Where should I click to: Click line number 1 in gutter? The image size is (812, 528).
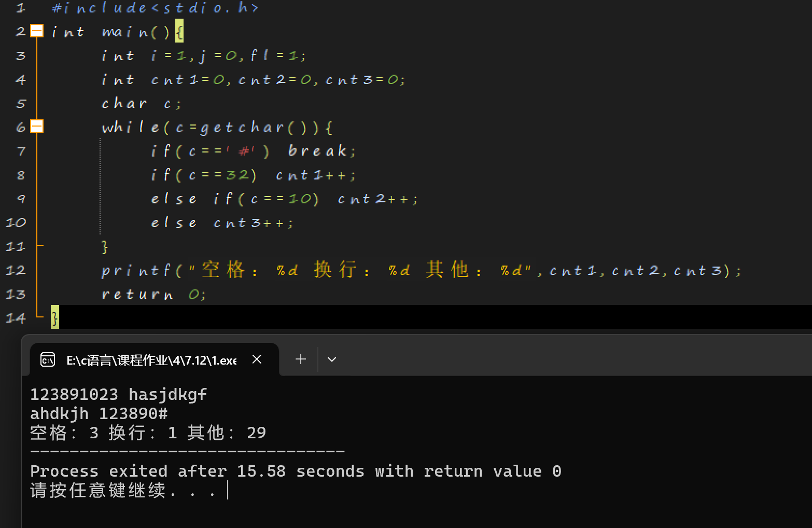click(x=20, y=8)
